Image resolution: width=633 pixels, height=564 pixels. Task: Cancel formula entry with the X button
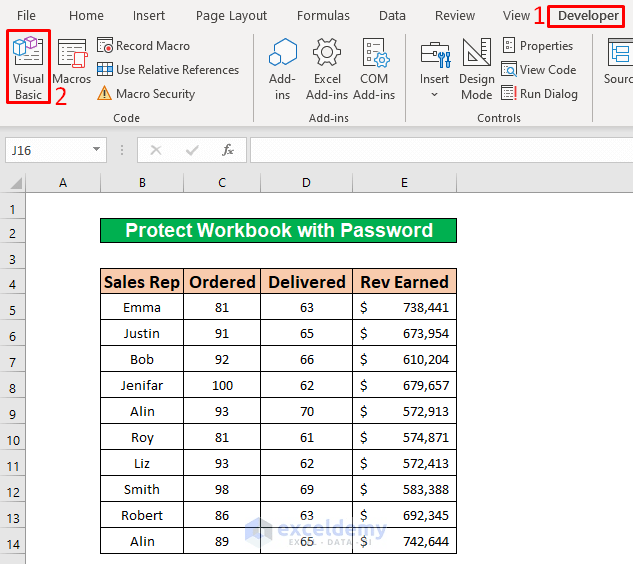[x=156, y=150]
